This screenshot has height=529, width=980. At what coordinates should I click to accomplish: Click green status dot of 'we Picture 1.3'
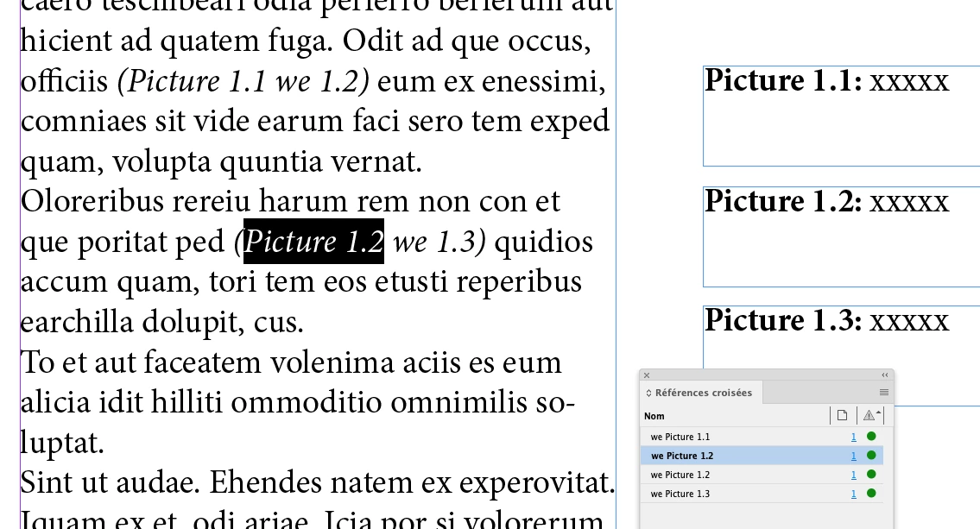[x=871, y=494]
